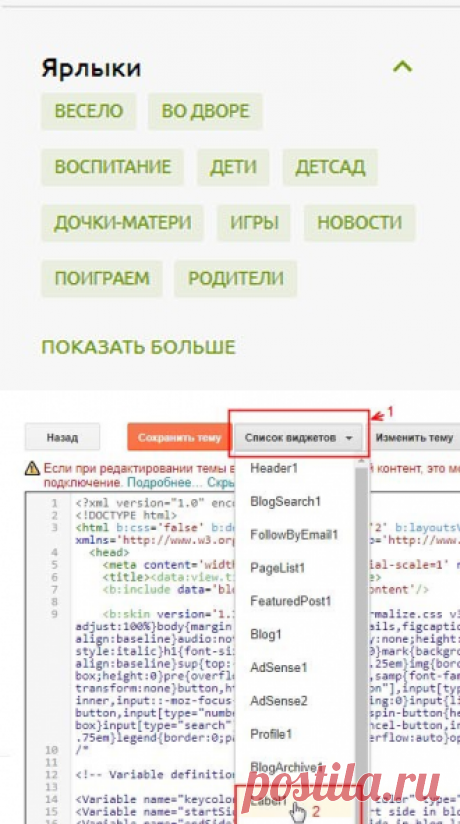Screen dimensions: 460x824
Task: Select the ПОИГРАЕМ label tag
Action: click(102, 279)
